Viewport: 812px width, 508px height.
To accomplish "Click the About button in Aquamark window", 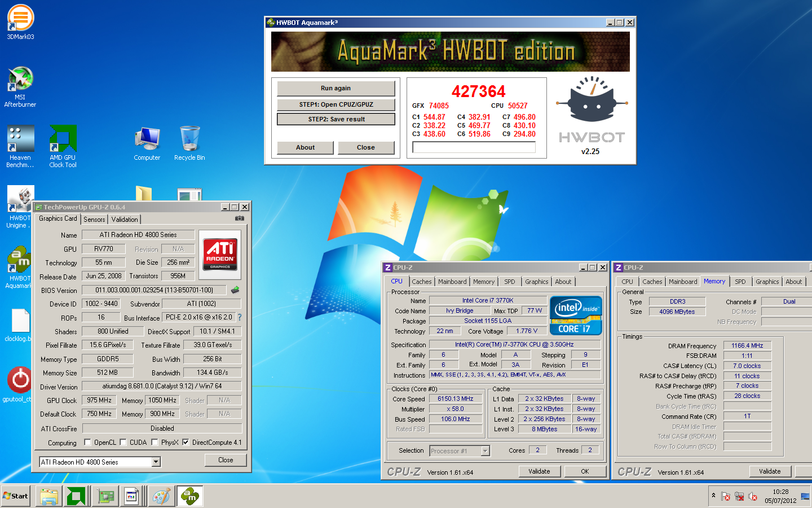I will point(306,147).
